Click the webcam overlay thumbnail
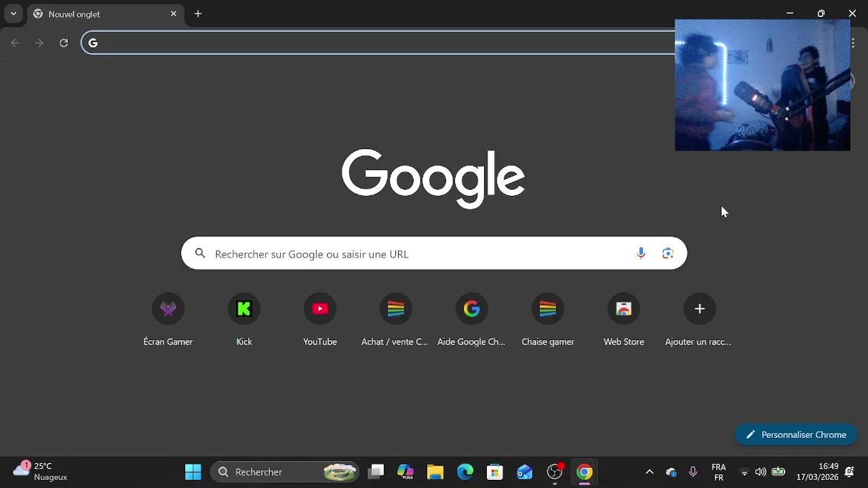Viewport: 868px width, 488px height. coord(762,85)
